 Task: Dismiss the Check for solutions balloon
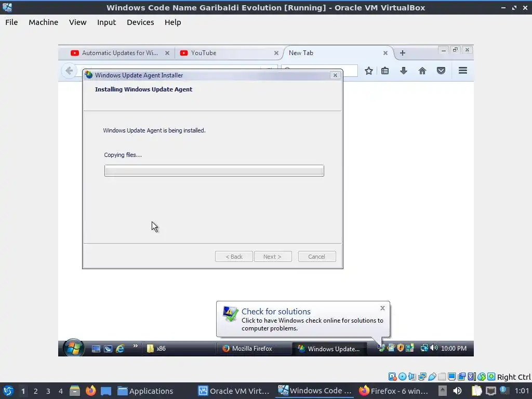(383, 308)
